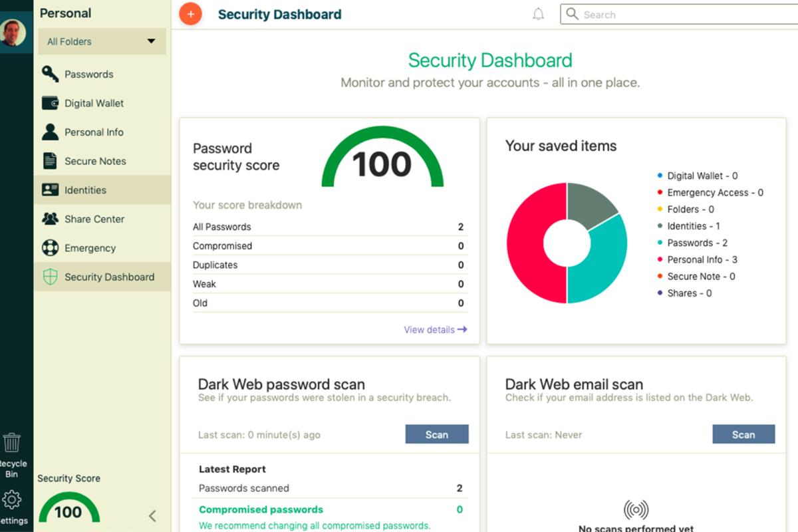The image size is (798, 532).
Task: Click the user profile avatar
Action: [13, 32]
